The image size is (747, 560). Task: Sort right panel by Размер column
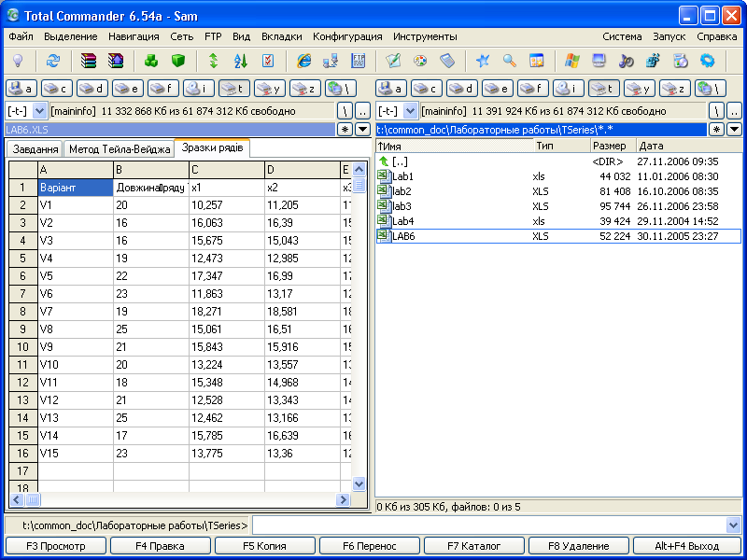(x=613, y=147)
